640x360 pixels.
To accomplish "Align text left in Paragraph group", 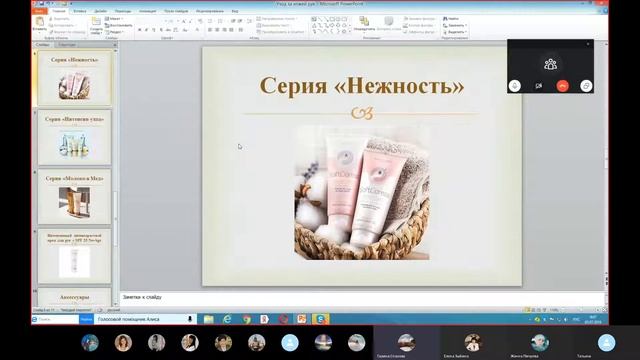I will tap(210, 30).
